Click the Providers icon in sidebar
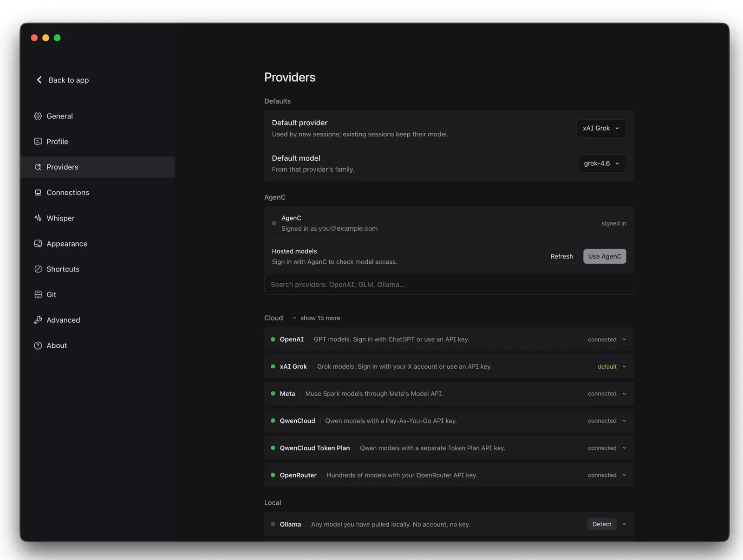 [x=38, y=167]
